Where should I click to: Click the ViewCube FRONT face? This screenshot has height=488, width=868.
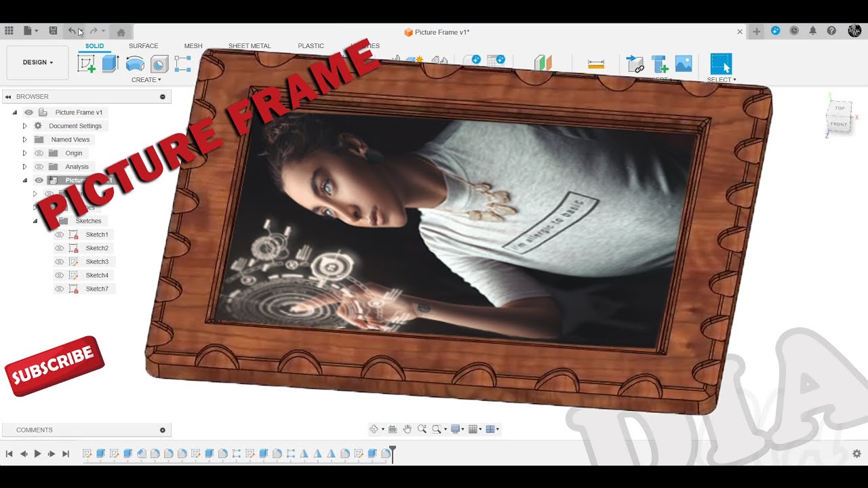coord(839,124)
